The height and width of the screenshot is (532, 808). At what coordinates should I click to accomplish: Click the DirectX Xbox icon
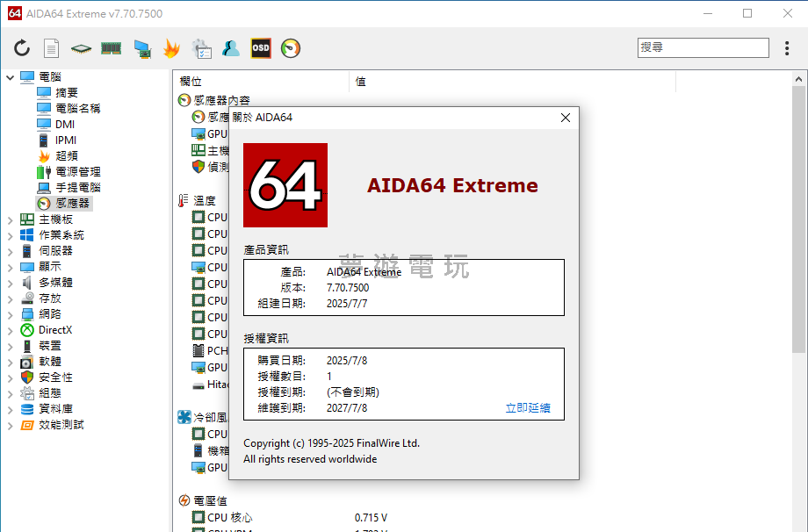coord(27,330)
